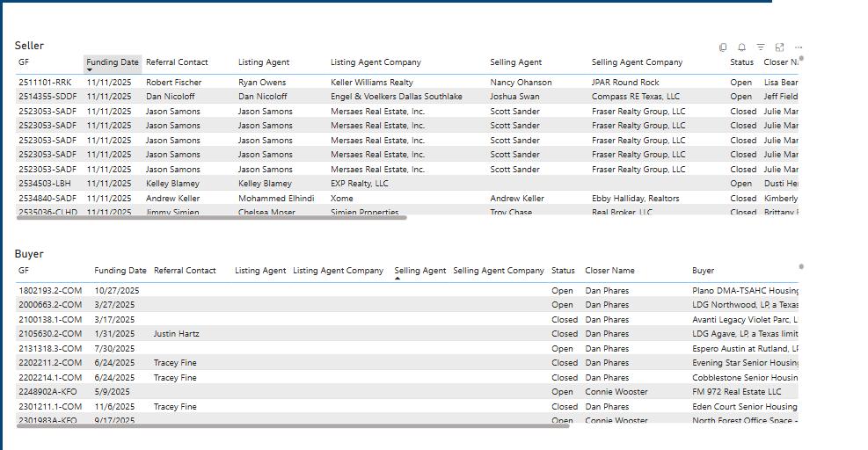Select GF cell 2534503-LBH
Viewport: 868px width, 450px height.
[45, 183]
